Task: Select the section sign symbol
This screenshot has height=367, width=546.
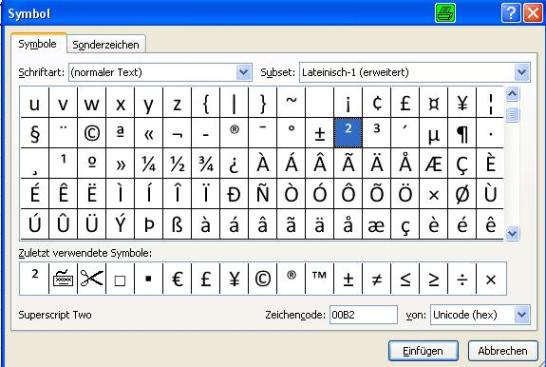Action: tap(34, 133)
